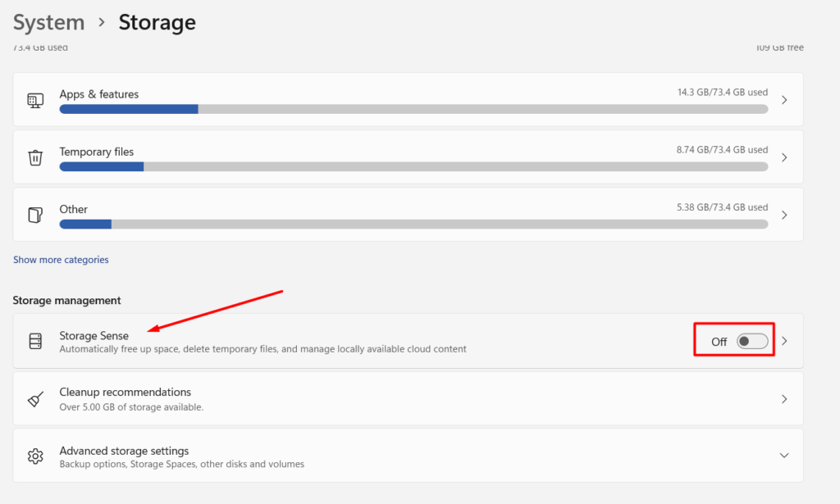
Task: Click the Show more categories link
Action: pyautogui.click(x=61, y=259)
